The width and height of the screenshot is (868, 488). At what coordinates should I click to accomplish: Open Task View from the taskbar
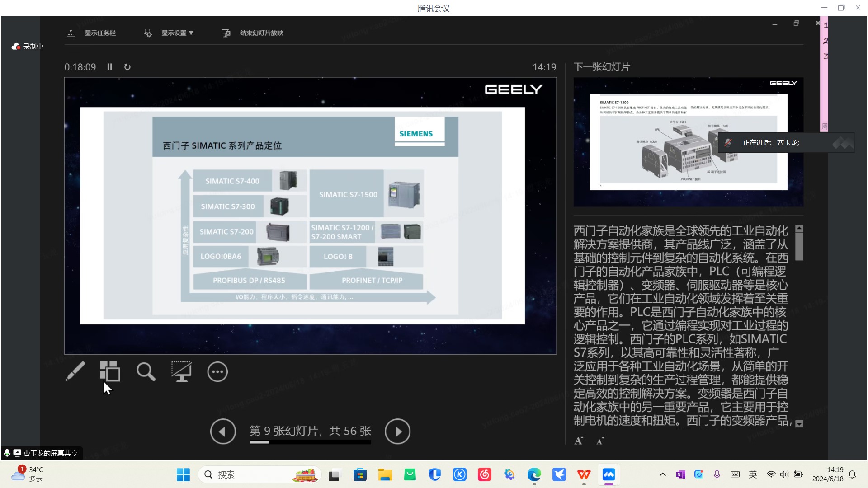pos(334,474)
